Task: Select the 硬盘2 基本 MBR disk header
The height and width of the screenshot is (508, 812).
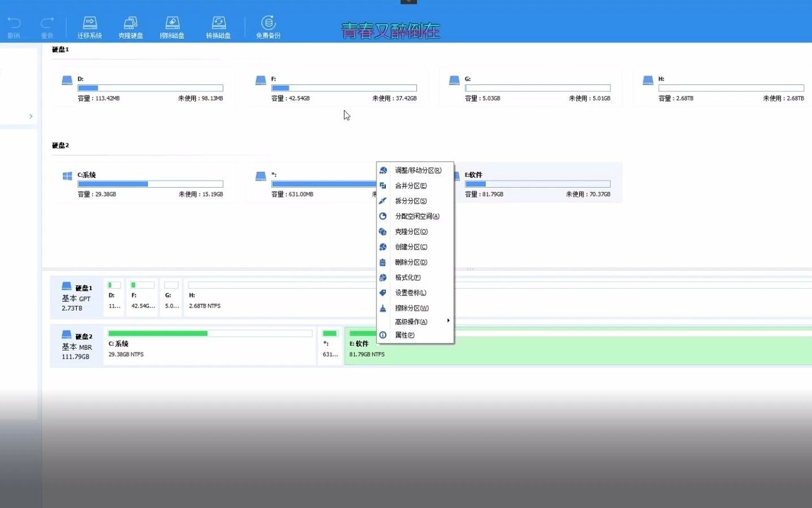Action: point(76,346)
